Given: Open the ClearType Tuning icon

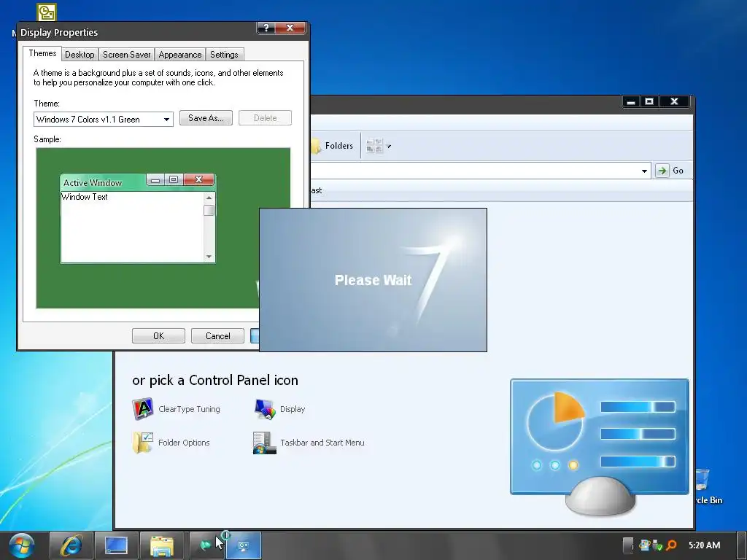Looking at the screenshot, I should click(177, 409).
